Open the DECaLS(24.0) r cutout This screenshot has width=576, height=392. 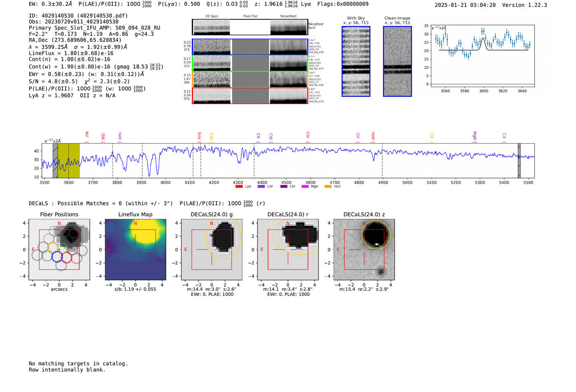288,249
